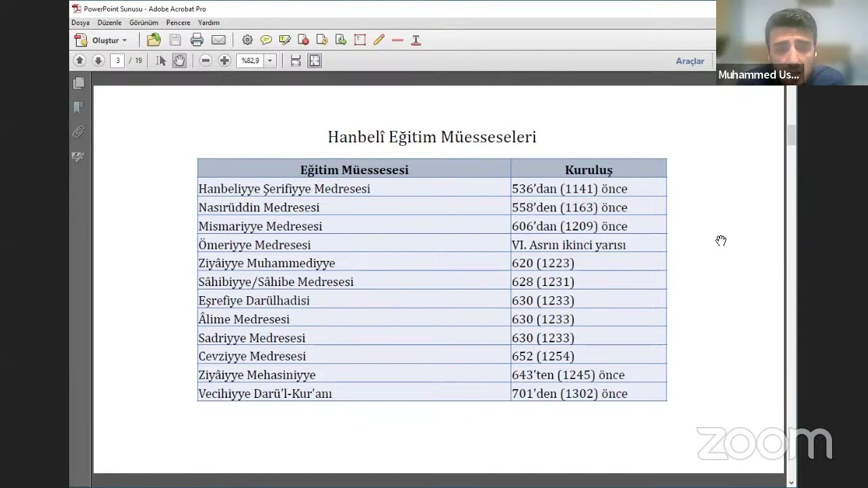Click the print icon

point(197,40)
